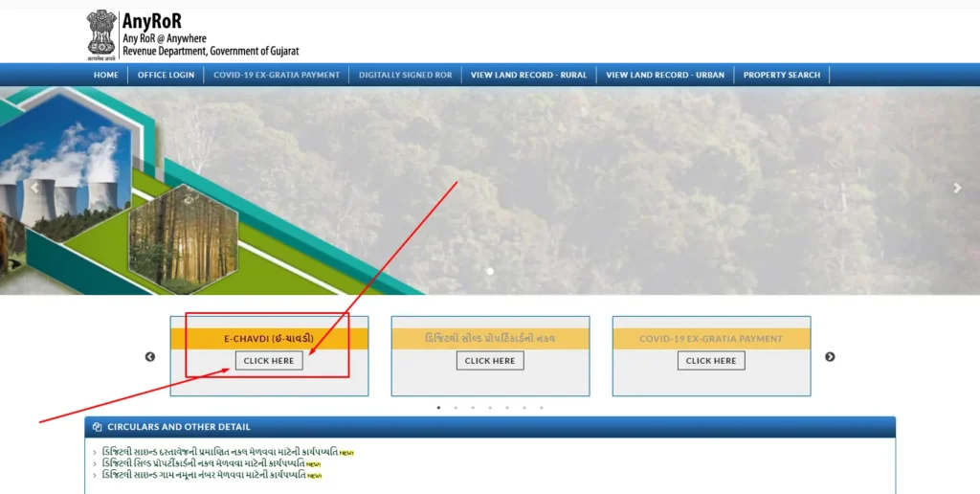The image size is (980, 494).
Task: Click the card carousel right arrow
Action: coord(830,356)
